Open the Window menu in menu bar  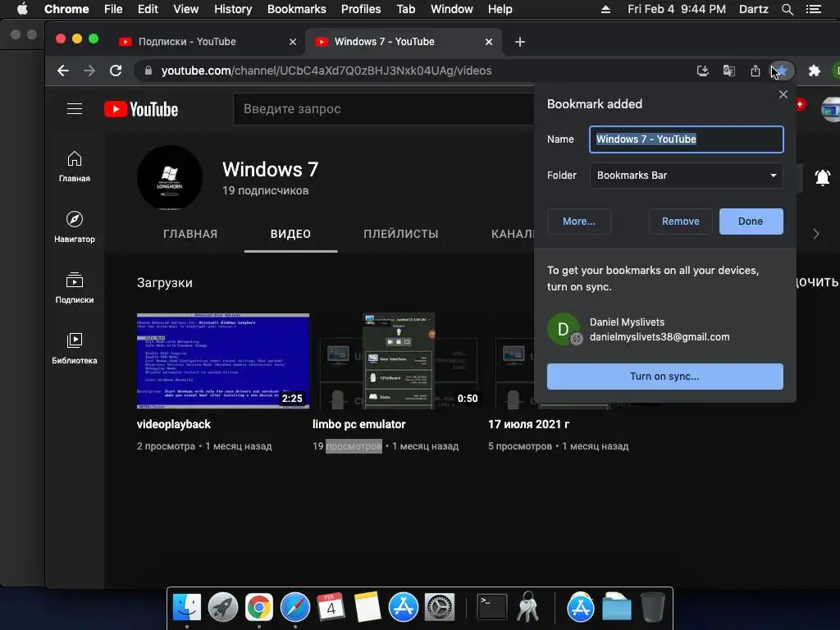click(x=452, y=9)
